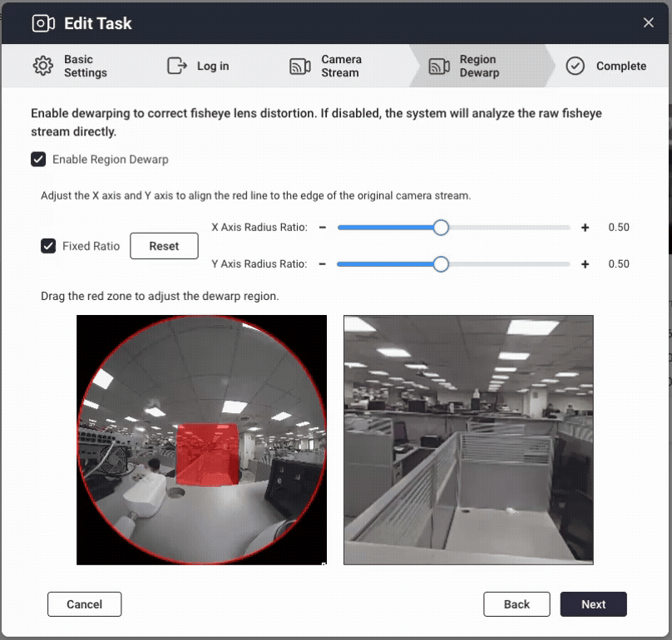Click 'Drag the red zone' instruction text
This screenshot has height=640, width=672.
(160, 296)
